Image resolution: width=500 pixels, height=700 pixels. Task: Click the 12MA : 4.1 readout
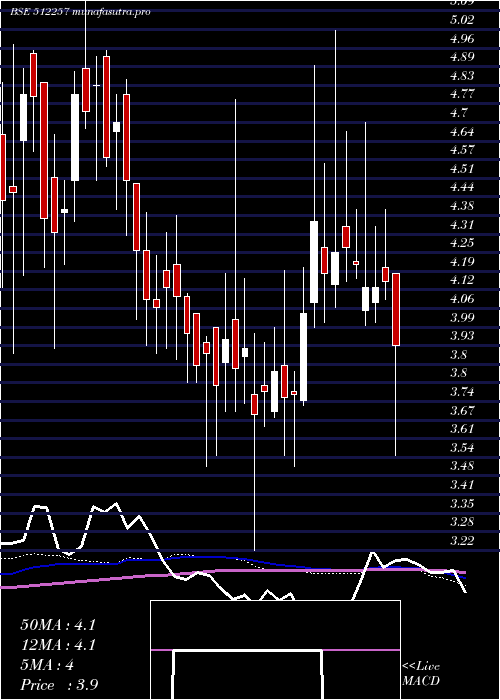click(x=58, y=645)
